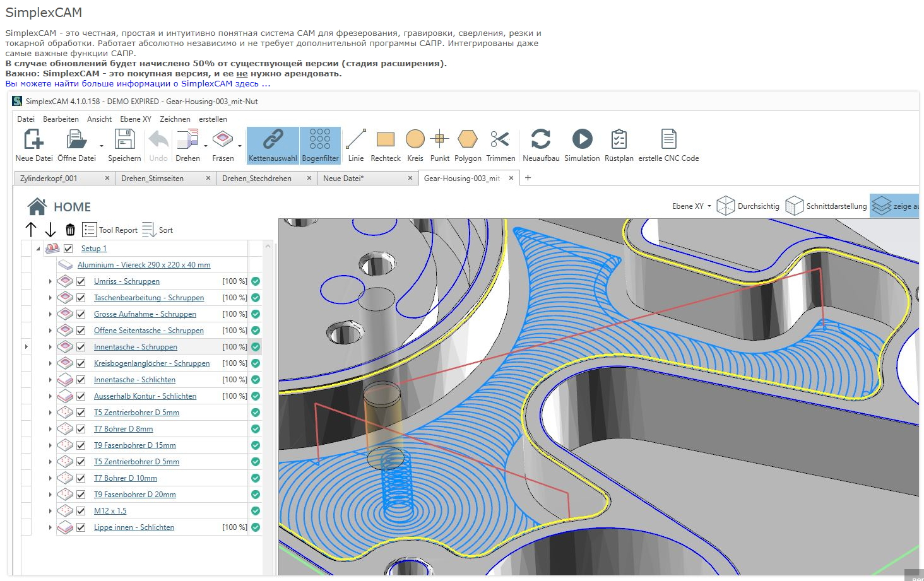
Task: Expand the T7 Bohrer D 8mm row
Action: pos(50,429)
